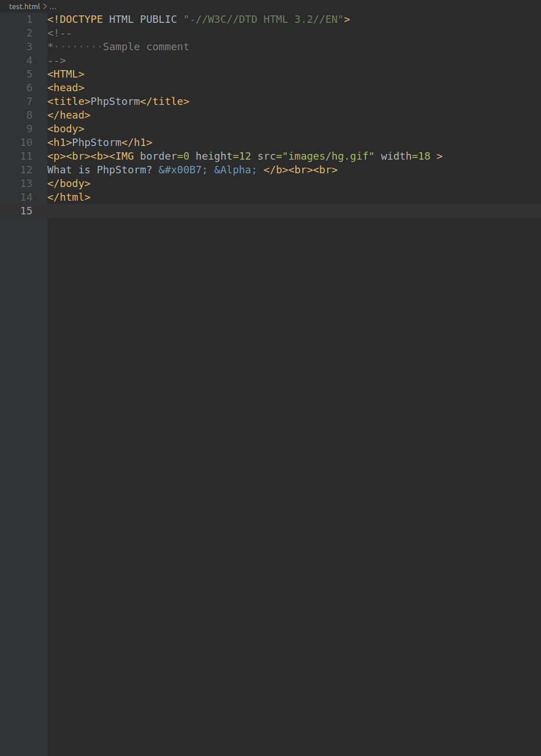Click the IMG tag name on line 11
The image size is (541, 756).
[x=125, y=156]
